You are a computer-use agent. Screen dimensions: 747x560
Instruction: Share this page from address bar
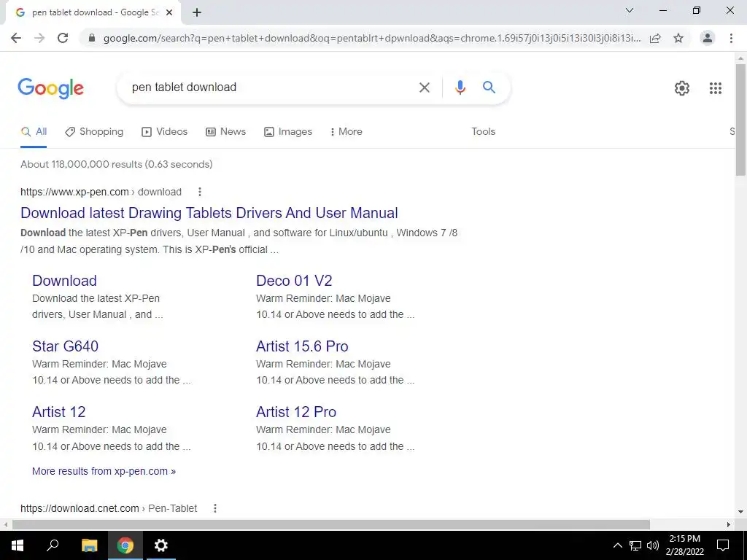[x=655, y=38]
